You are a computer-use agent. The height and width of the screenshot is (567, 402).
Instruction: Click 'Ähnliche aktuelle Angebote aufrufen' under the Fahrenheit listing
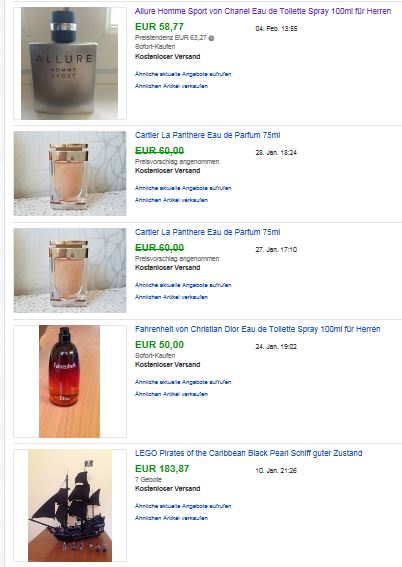[183, 382]
